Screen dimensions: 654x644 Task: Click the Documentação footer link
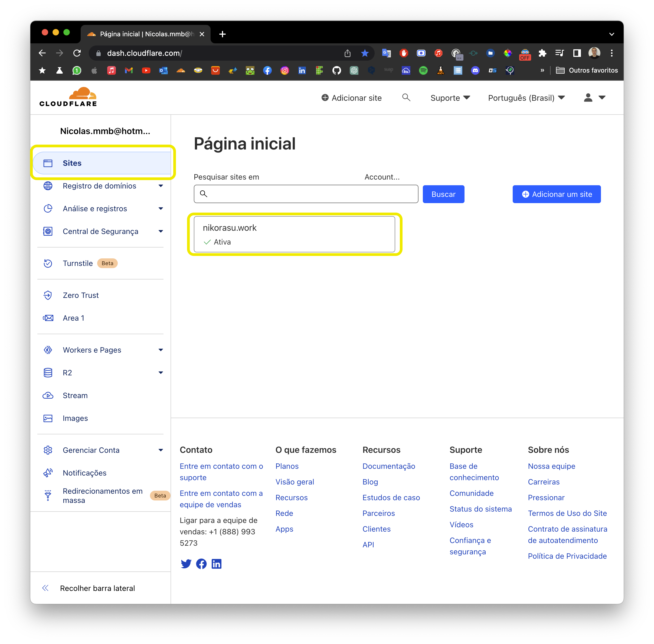point(388,466)
